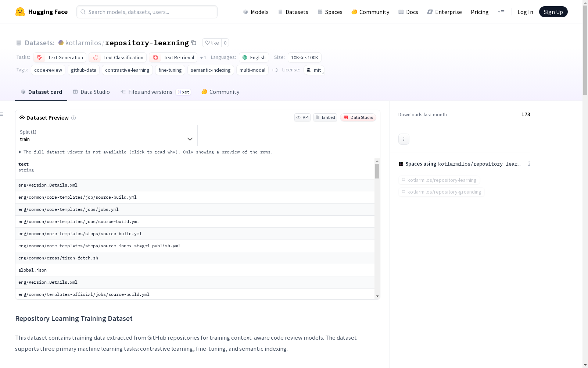Click the scroll-down arrow of the preview table
This screenshot has width=588, height=368.
pos(377,296)
